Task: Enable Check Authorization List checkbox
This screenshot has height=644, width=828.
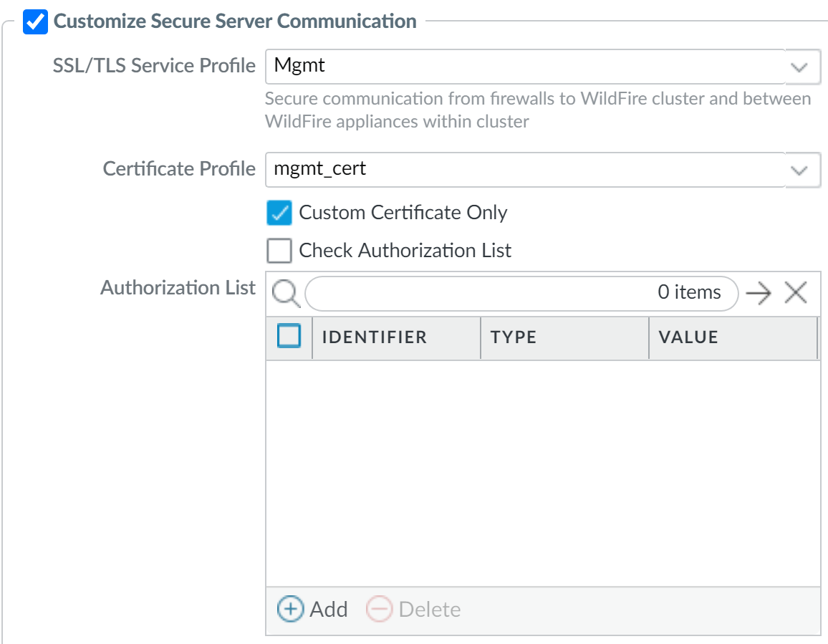Action: pos(279,251)
